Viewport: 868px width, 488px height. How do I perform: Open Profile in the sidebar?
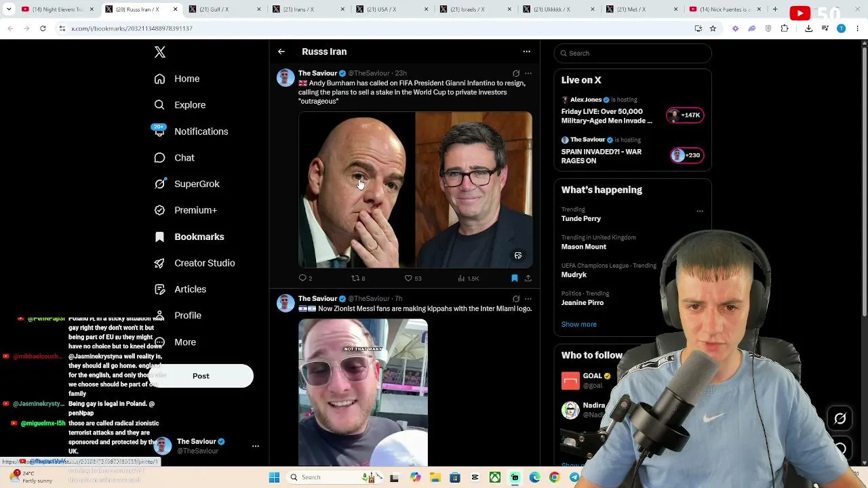(178, 315)
